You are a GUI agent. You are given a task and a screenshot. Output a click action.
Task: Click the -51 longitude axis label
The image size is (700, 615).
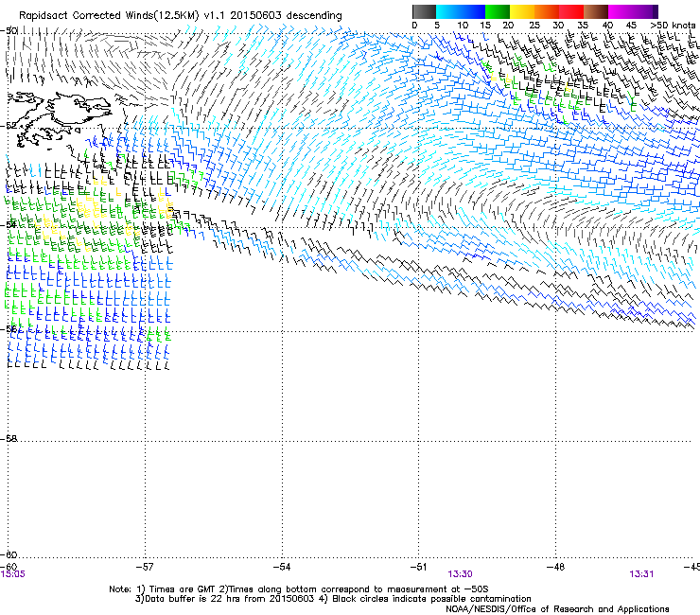(x=418, y=567)
